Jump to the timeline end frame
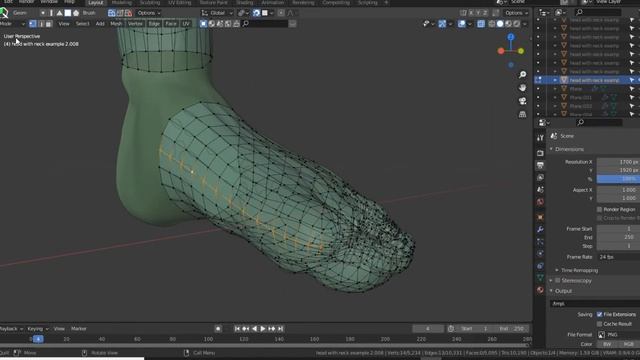The width and height of the screenshot is (640, 360). point(280,329)
